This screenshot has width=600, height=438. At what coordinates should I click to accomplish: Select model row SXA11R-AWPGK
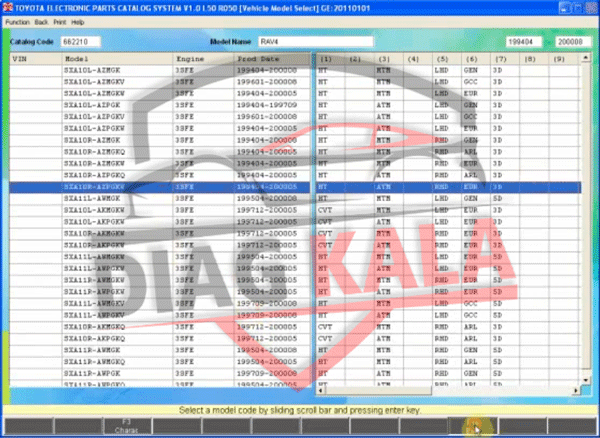click(295, 374)
